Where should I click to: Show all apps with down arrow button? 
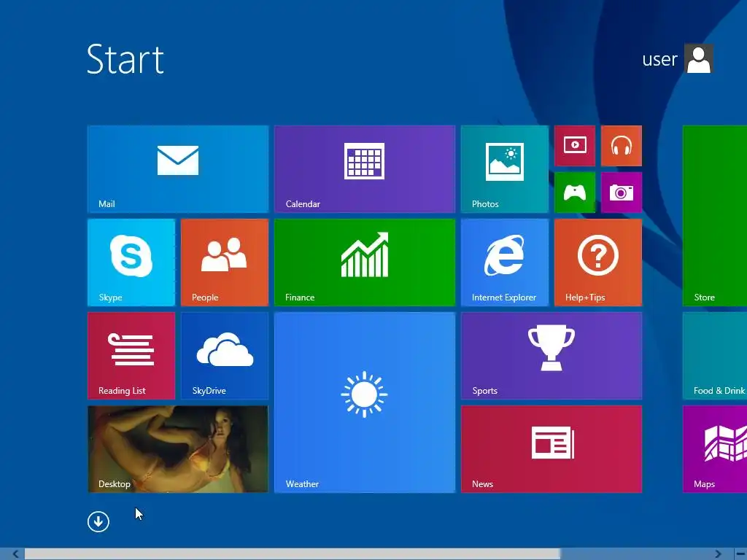click(98, 521)
